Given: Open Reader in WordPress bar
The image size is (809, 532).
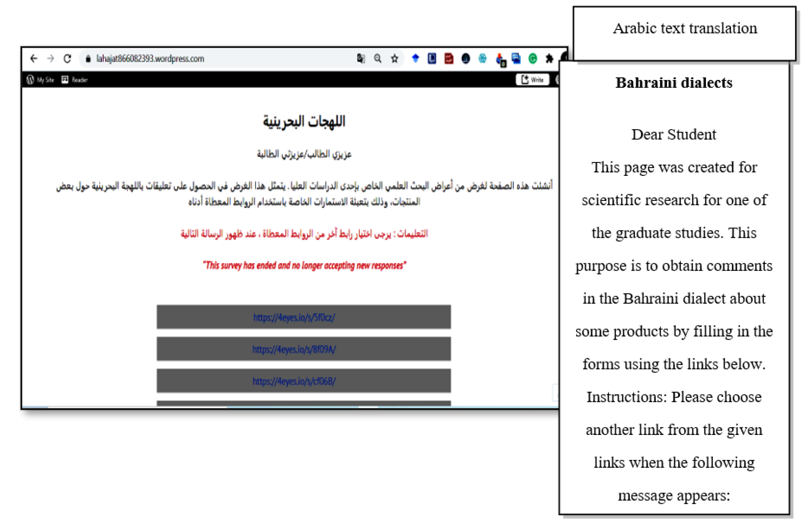Looking at the screenshot, I should coord(75,80).
